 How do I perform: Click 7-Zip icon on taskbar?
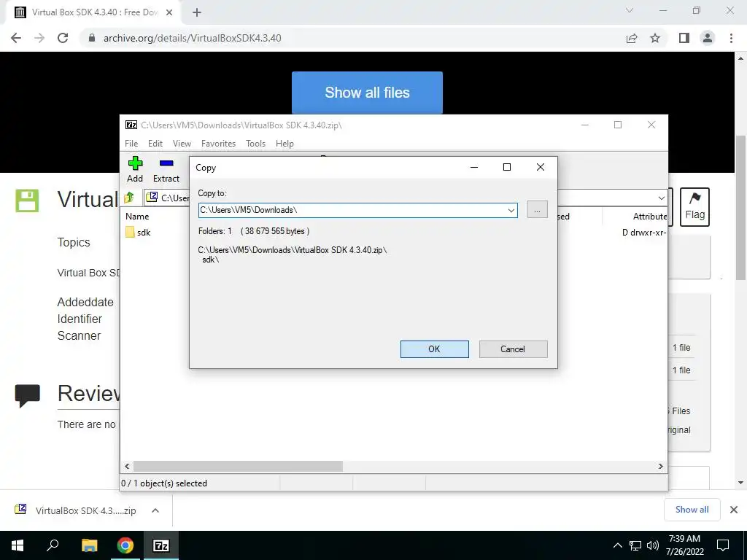click(161, 545)
